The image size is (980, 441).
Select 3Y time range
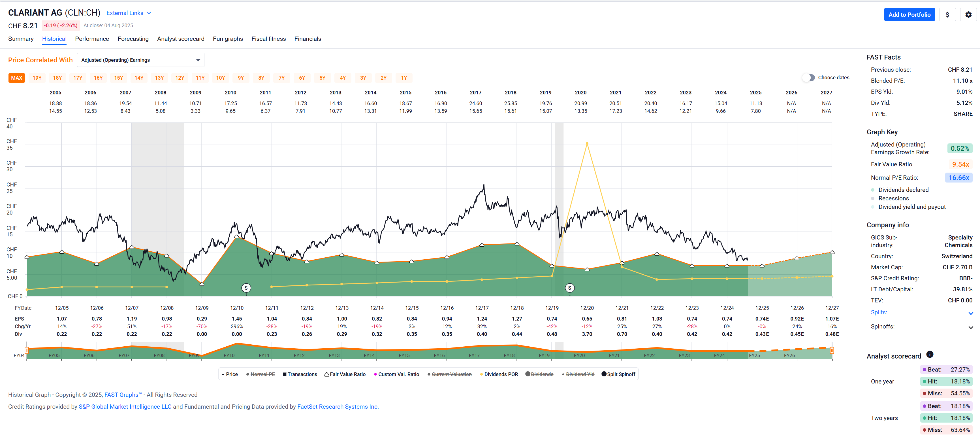[363, 78]
